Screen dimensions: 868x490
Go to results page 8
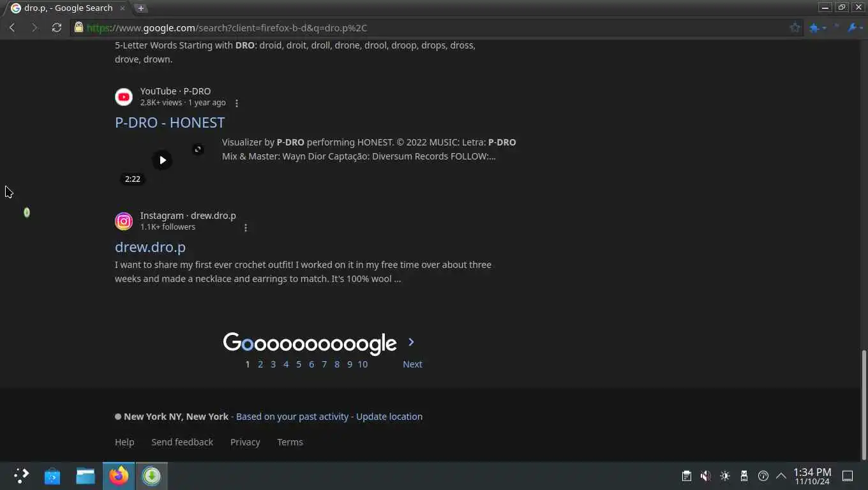337,364
